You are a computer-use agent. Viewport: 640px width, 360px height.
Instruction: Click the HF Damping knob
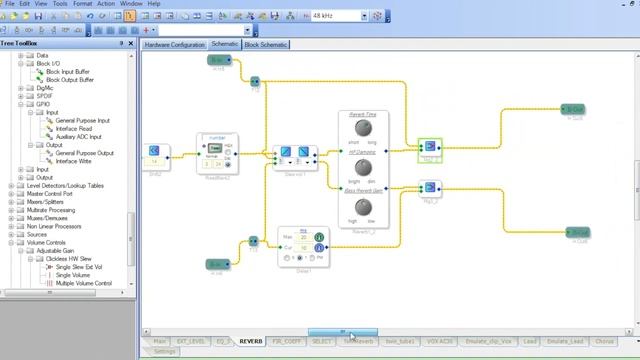[x=363, y=167]
